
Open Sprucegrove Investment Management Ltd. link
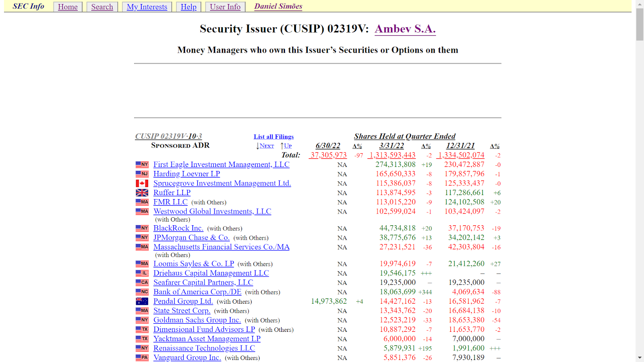point(222,183)
